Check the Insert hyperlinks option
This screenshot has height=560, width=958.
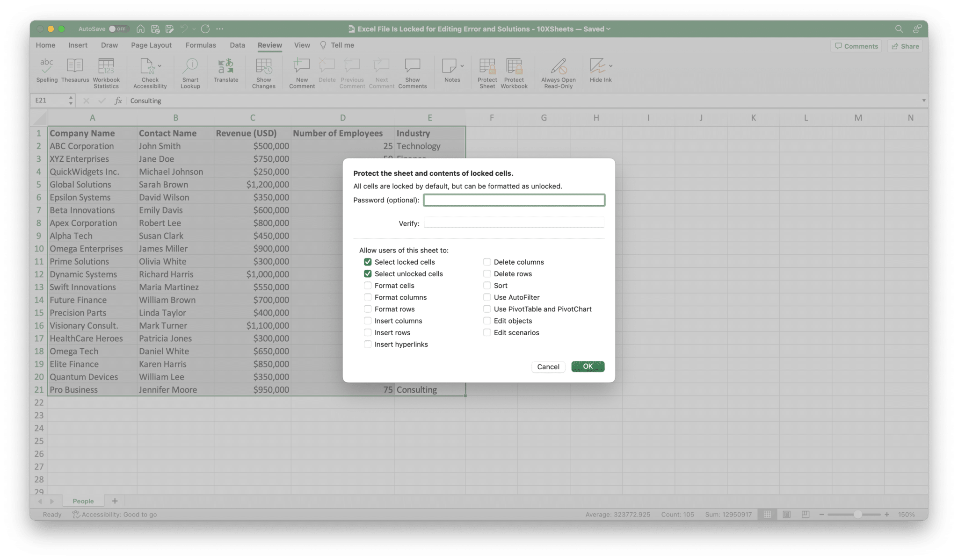click(x=368, y=344)
